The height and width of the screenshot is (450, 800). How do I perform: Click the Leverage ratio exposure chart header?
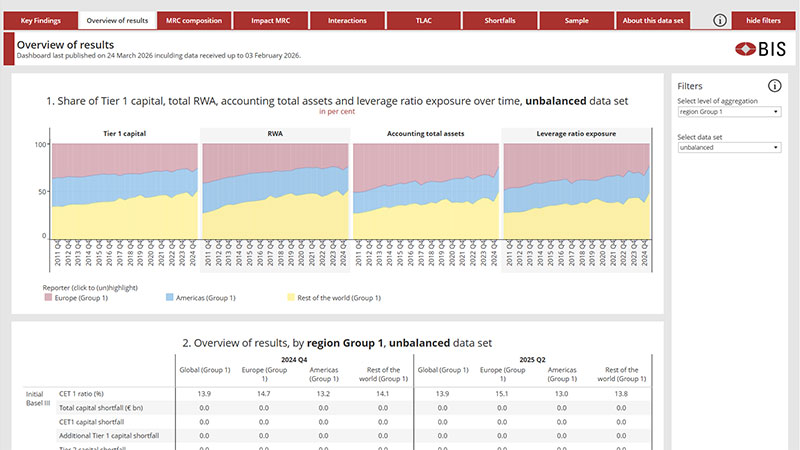pos(576,134)
